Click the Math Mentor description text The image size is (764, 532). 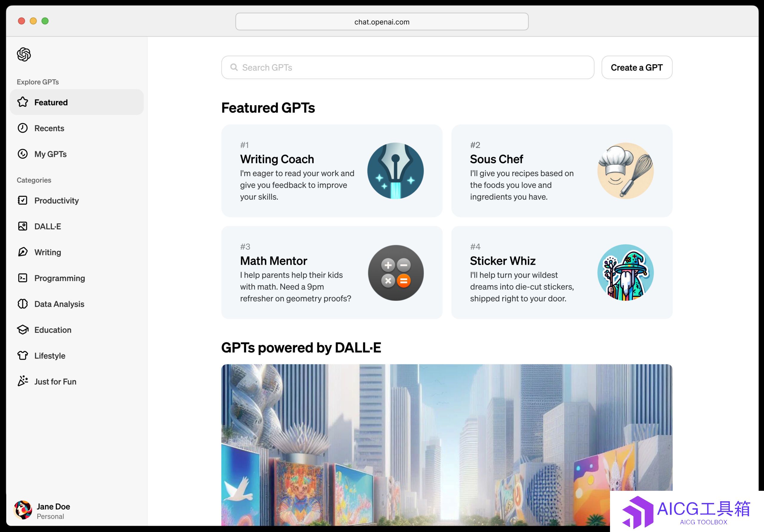(295, 287)
